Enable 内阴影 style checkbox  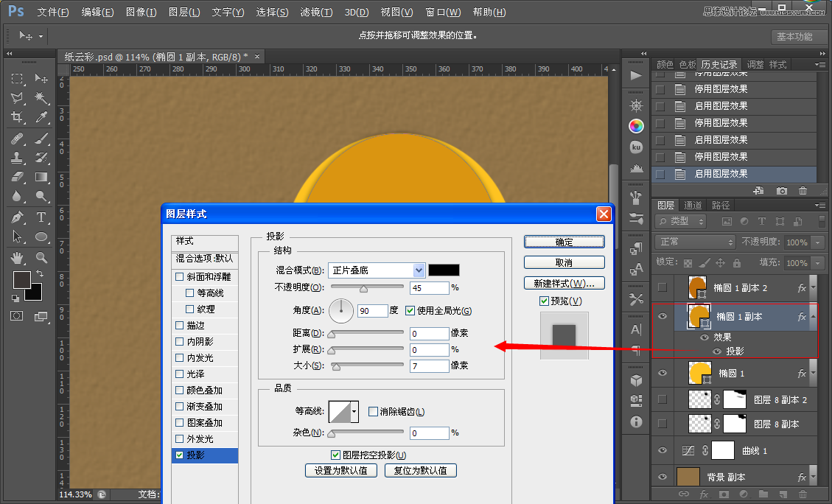point(179,341)
